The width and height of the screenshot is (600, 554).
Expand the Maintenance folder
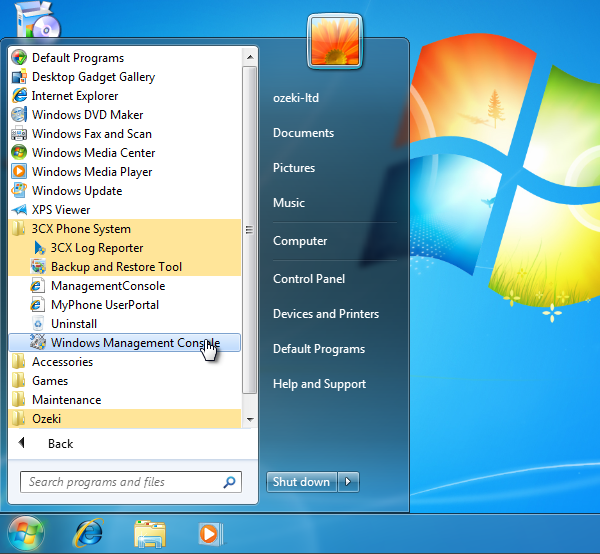point(124,399)
